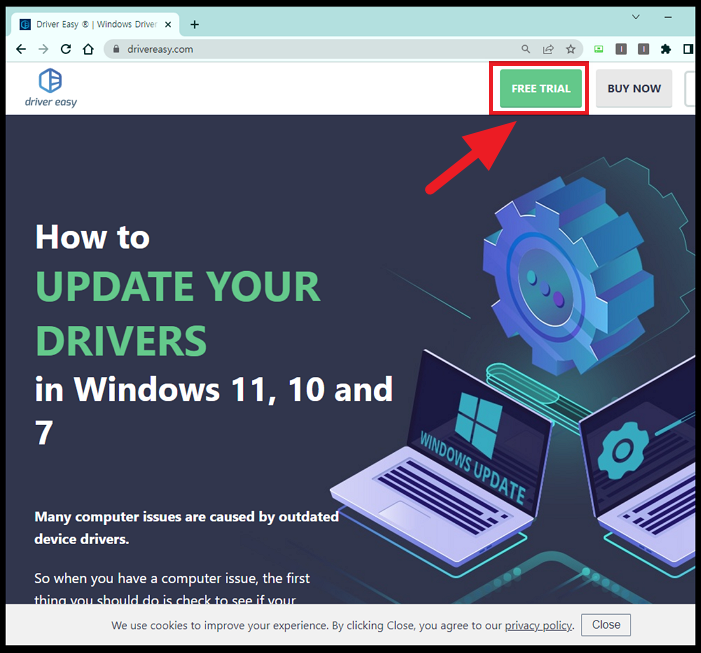Open the Extensions puzzle piece menu
701x653 pixels.
point(666,49)
